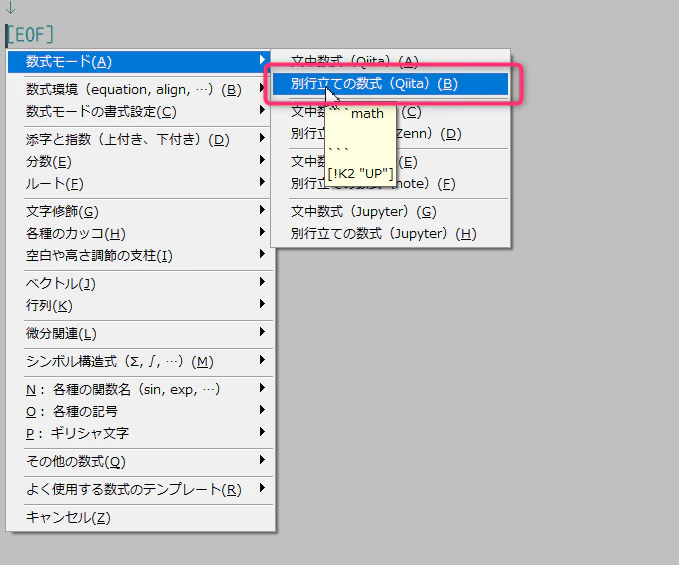
Task: Open 空白や高さ調節の支柱(I) submenu
Action: click(139, 255)
